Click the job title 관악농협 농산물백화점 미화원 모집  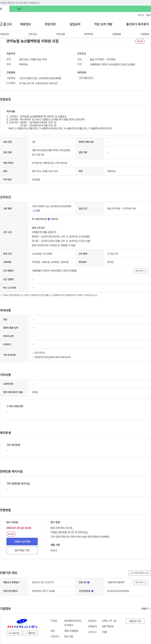click(x=33, y=41)
